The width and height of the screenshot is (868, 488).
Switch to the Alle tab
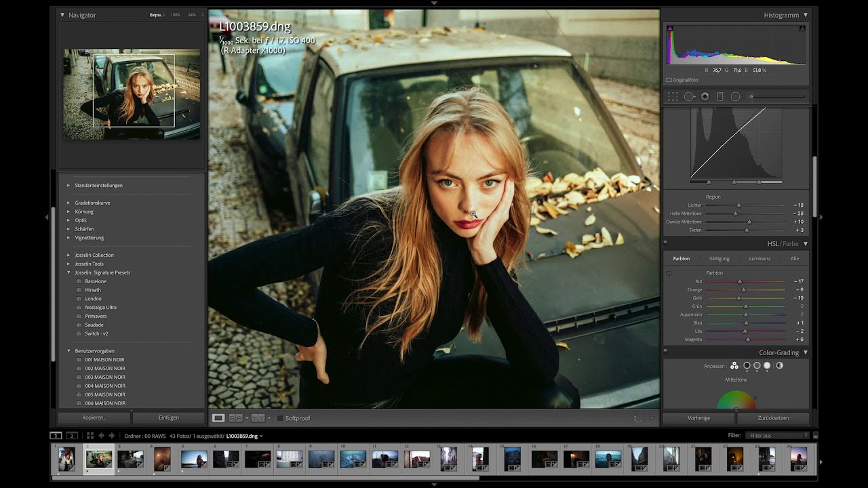[x=795, y=258]
